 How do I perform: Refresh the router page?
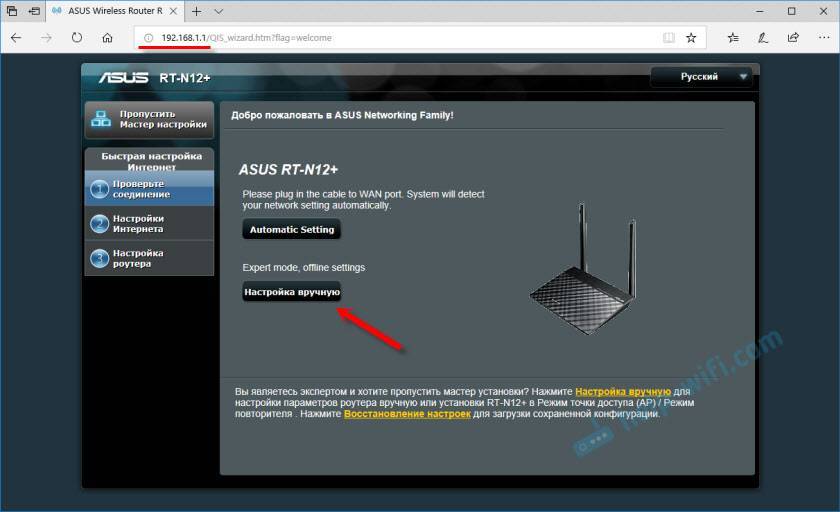tap(77, 37)
